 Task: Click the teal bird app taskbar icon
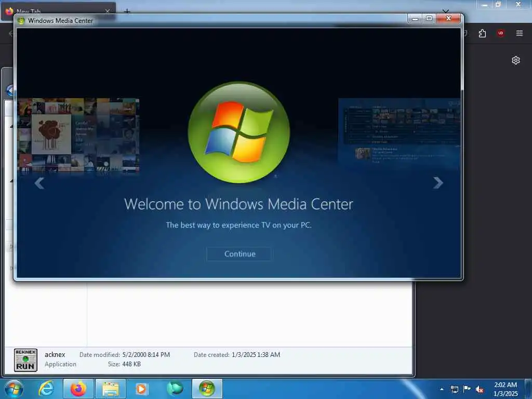click(175, 389)
